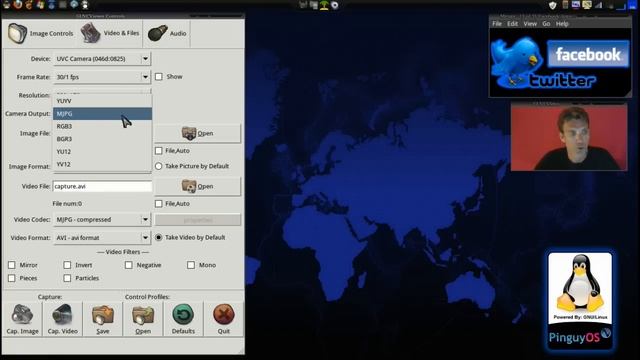
Task: Open File menu in browser window
Action: tap(497, 24)
